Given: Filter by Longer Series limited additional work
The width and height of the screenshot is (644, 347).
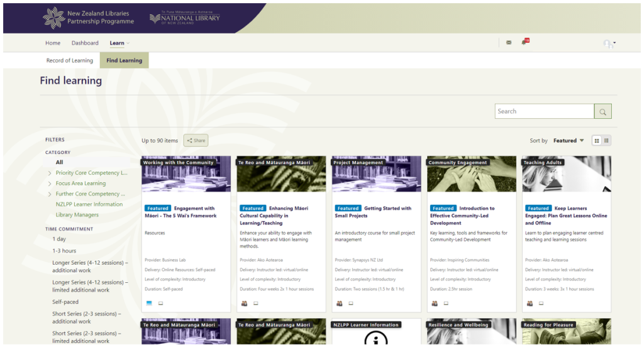Looking at the screenshot, I should pyautogui.click(x=90, y=286).
